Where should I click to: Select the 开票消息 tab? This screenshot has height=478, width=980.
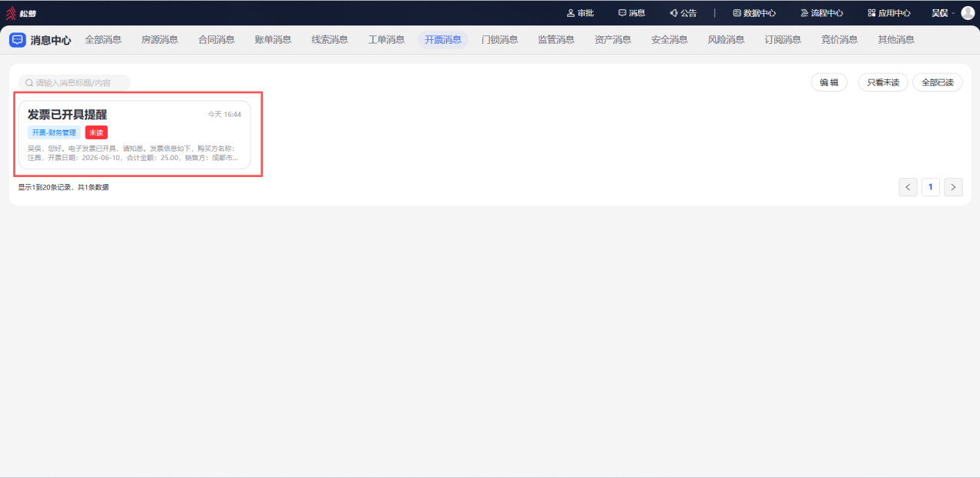coord(443,40)
